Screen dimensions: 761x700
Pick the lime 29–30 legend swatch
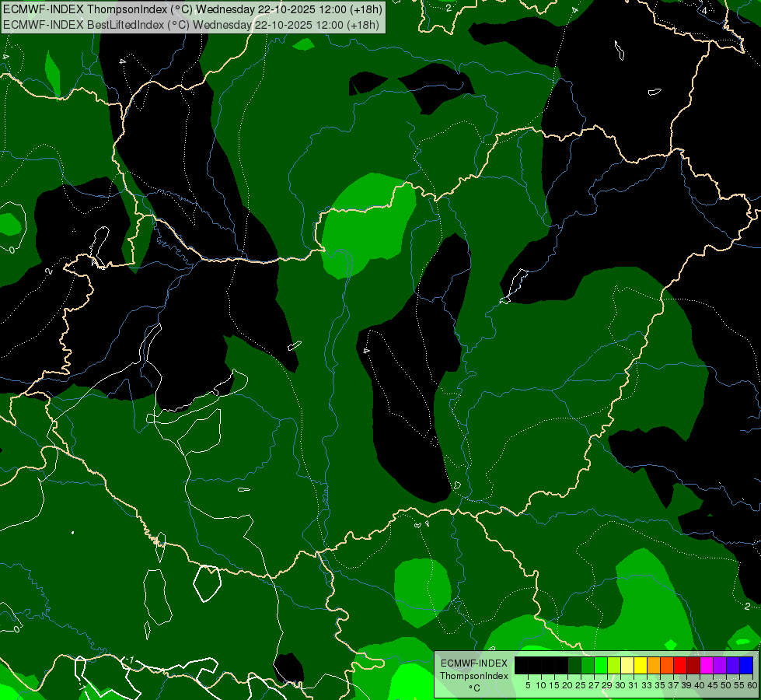[x=614, y=665]
